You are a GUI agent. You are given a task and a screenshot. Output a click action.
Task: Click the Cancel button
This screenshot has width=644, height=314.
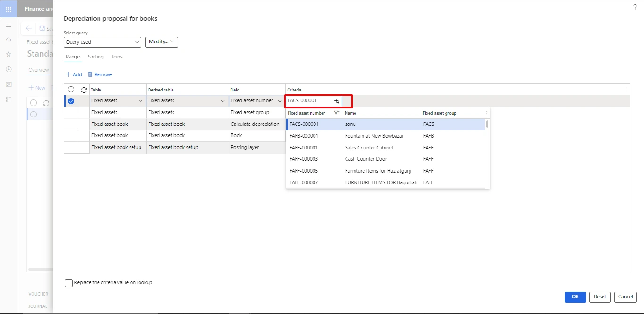click(x=626, y=297)
